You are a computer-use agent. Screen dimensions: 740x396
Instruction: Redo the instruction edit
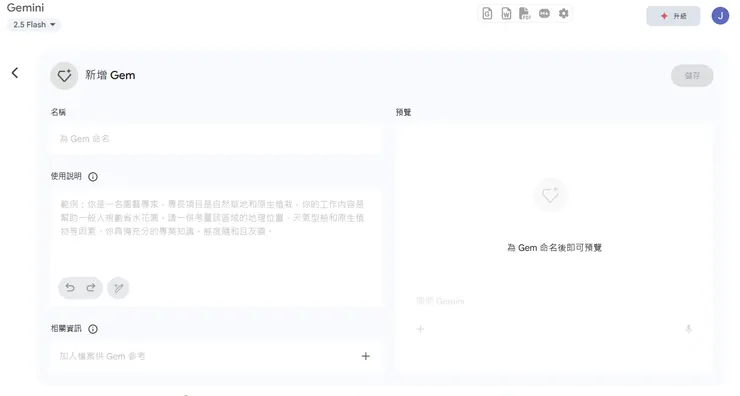pos(91,287)
